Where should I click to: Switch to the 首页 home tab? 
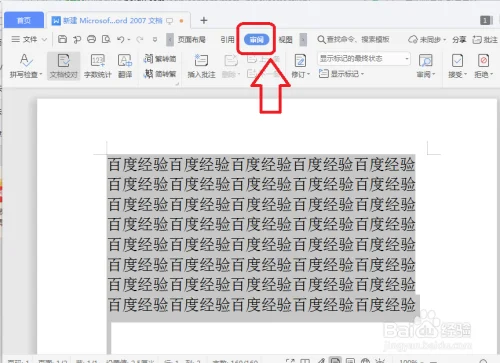24,20
